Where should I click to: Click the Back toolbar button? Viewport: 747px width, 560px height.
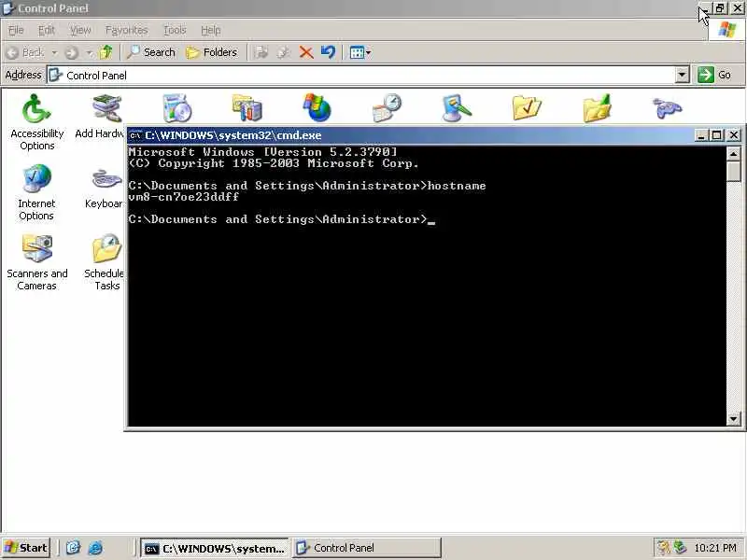[x=25, y=52]
